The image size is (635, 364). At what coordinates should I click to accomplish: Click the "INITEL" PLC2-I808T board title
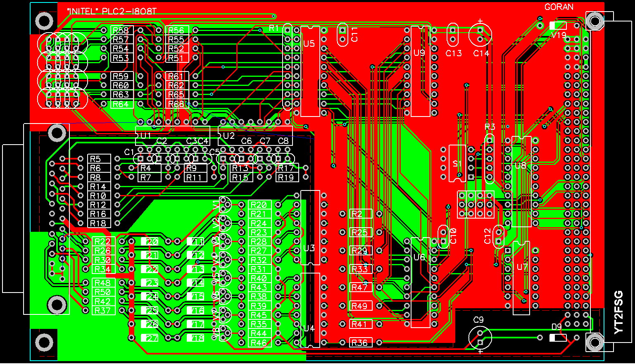112,11
